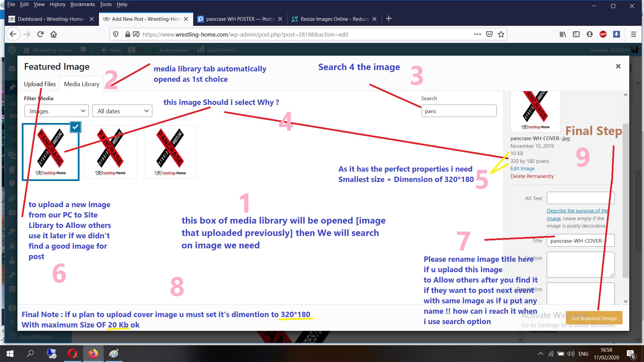Click the Caption text area
This screenshot has height=362, width=644.
(x=580, y=264)
